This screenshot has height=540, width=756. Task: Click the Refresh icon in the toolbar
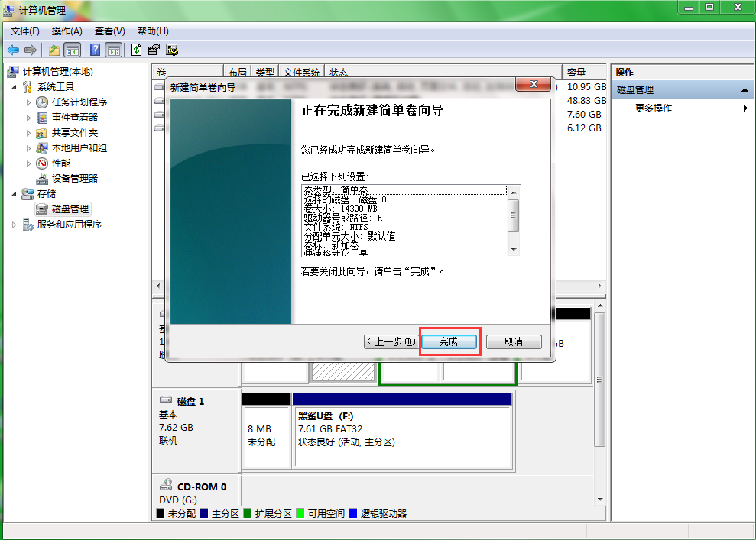pyautogui.click(x=136, y=50)
